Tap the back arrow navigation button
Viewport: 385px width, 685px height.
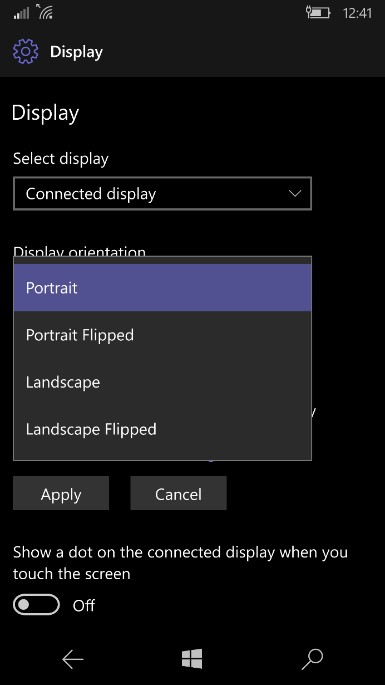tap(73, 659)
